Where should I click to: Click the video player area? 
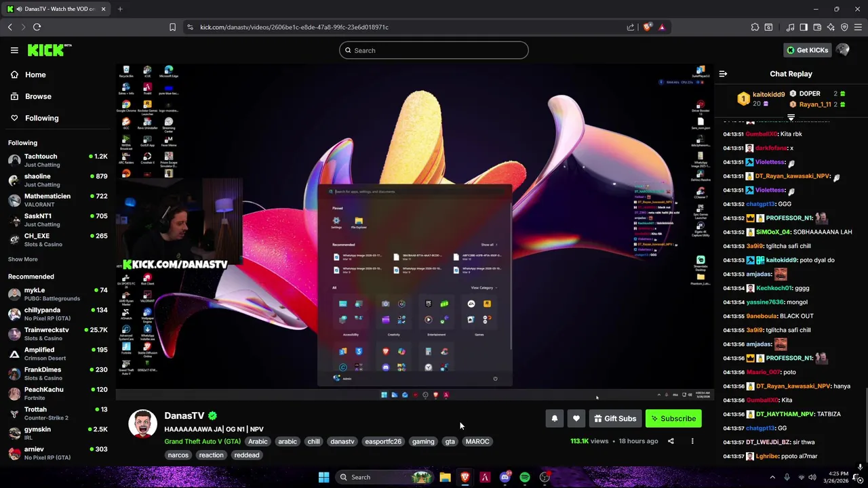coord(414,232)
